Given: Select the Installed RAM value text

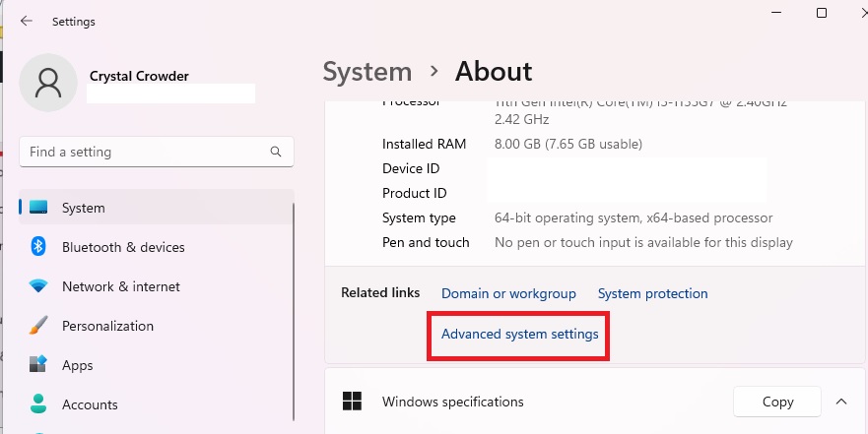Looking at the screenshot, I should (568, 144).
